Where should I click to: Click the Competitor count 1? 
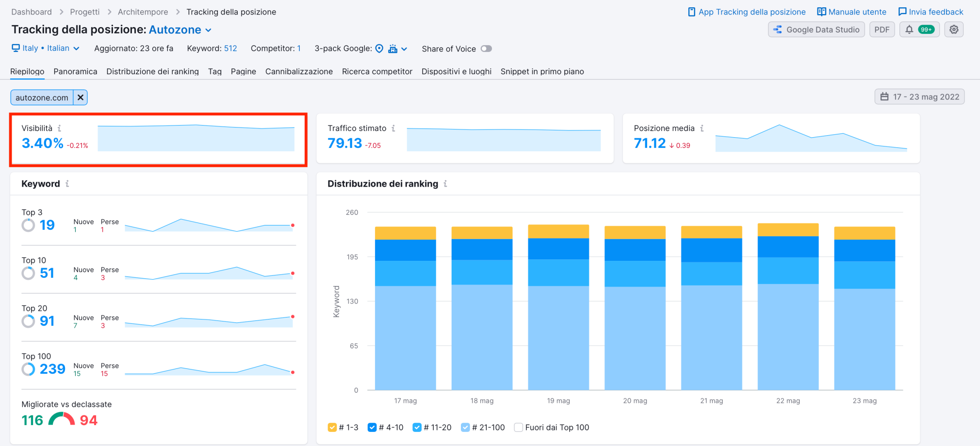pos(299,48)
